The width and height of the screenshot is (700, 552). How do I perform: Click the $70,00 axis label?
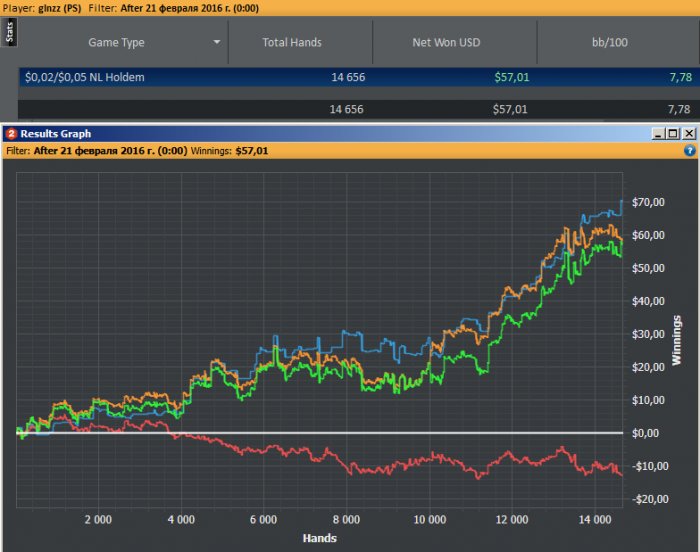point(648,202)
